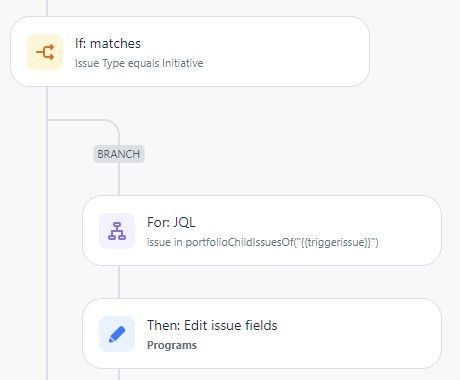This screenshot has height=380, width=460.
Task: Click the blue pencil Edit issue fields icon
Action: [x=117, y=334]
